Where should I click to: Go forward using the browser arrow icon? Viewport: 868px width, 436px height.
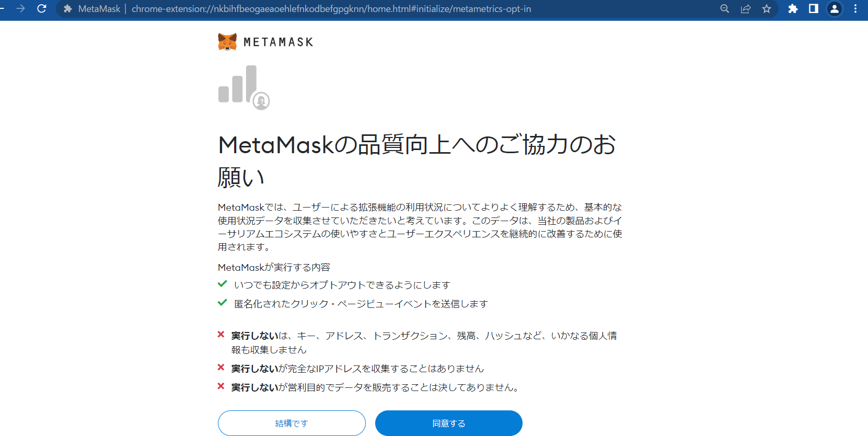click(x=20, y=8)
